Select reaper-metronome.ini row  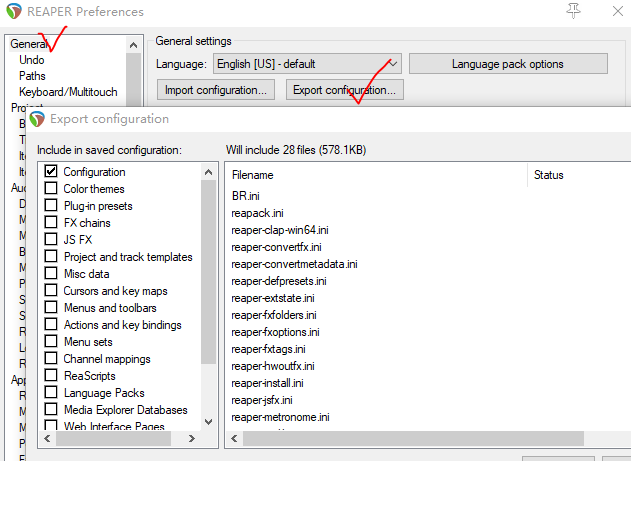coord(280,417)
